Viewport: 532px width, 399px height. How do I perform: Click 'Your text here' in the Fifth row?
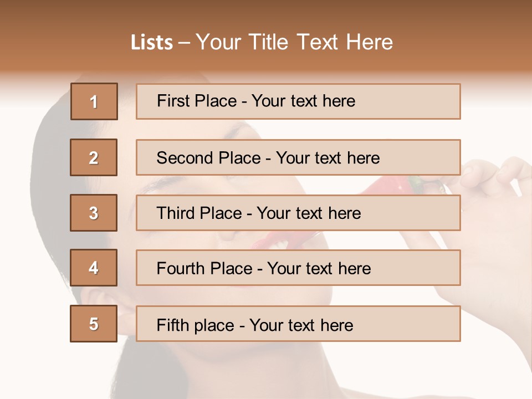[x=301, y=325]
